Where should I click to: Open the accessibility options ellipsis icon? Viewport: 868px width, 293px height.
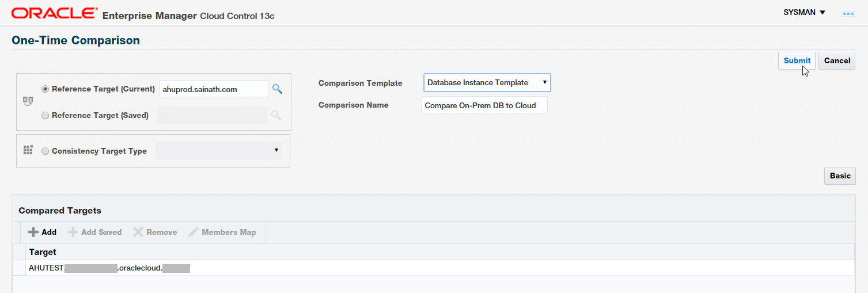coord(848,13)
